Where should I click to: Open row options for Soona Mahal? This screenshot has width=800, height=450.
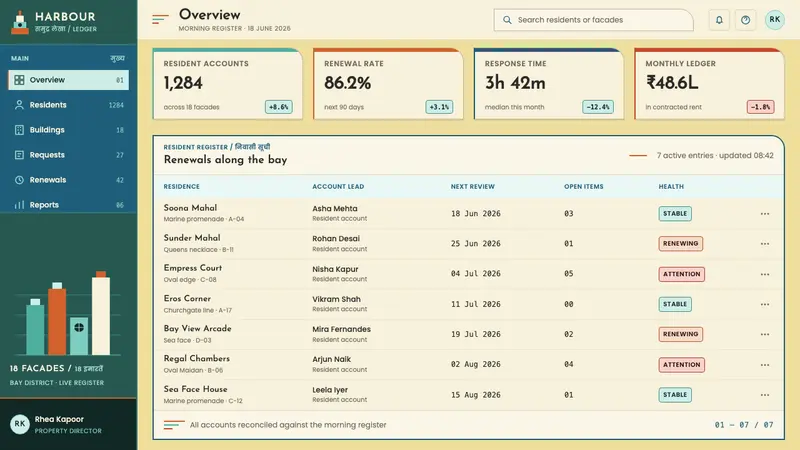765,214
